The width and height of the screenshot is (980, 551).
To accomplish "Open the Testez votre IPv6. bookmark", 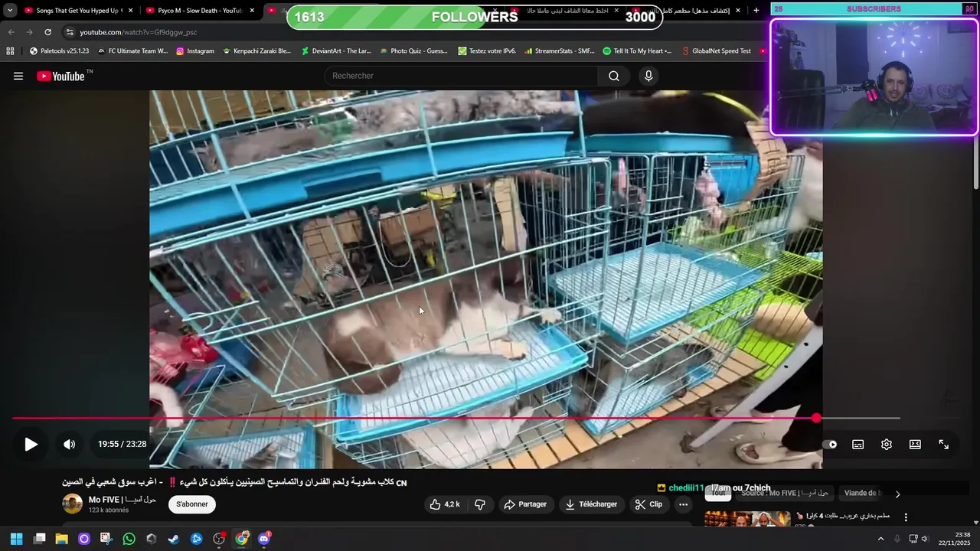I will coord(487,51).
